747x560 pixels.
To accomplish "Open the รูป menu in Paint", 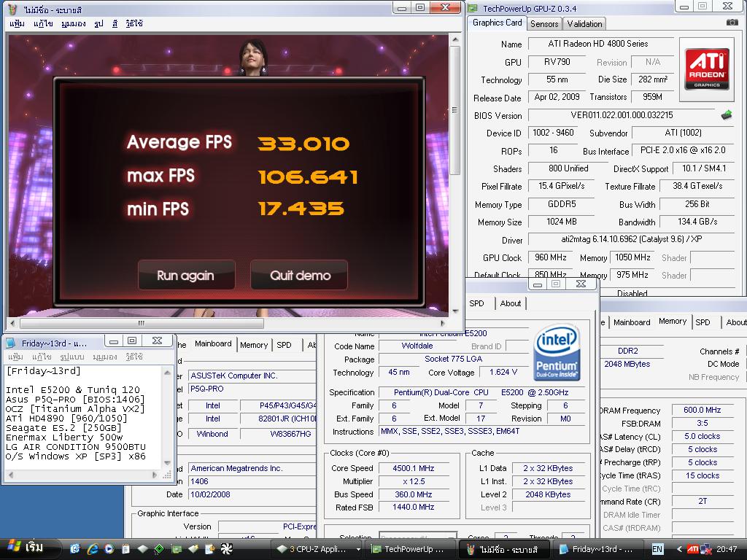I will tap(98, 23).
